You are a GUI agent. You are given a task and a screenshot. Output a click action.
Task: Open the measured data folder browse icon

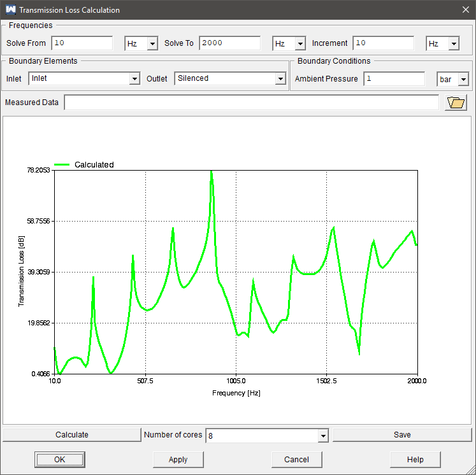[x=456, y=103]
